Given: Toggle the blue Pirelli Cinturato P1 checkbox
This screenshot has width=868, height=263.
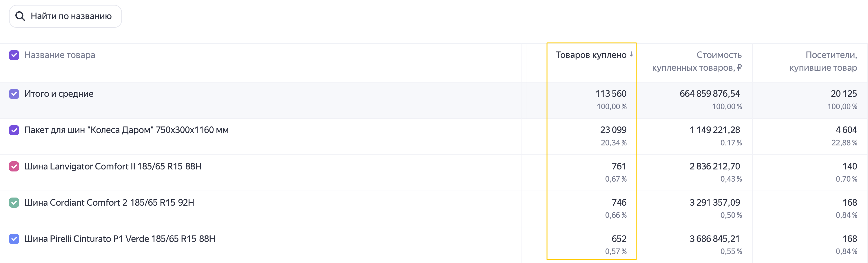Looking at the screenshot, I should coord(14,239).
